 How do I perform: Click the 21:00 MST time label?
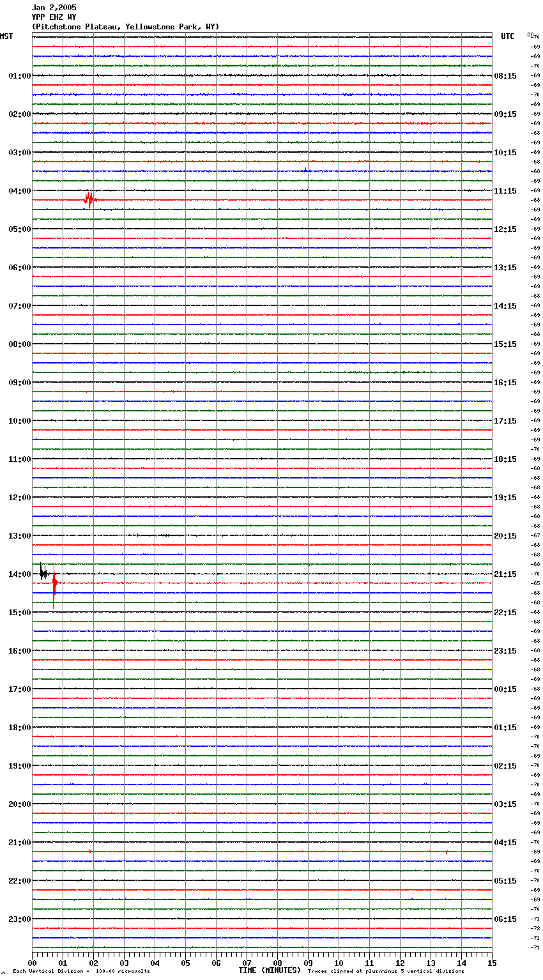[x=20, y=843]
